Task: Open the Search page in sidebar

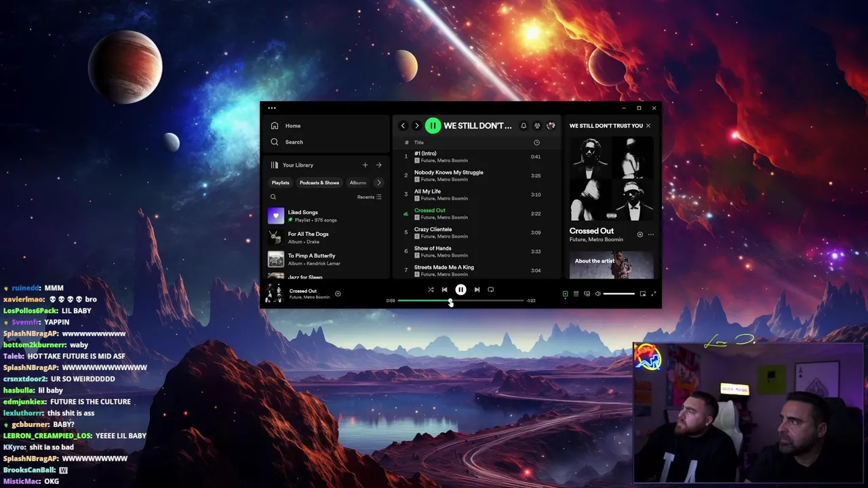Action: (286, 142)
